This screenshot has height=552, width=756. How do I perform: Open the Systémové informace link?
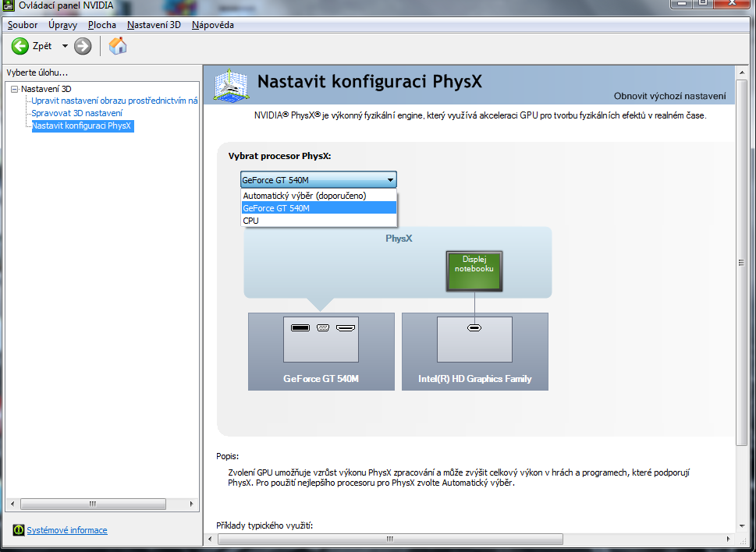click(x=67, y=530)
